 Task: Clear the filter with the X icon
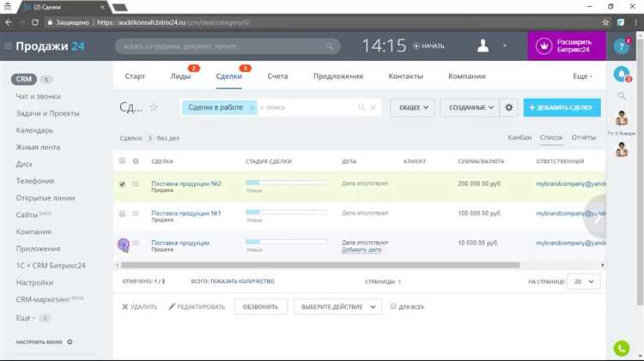[x=373, y=107]
